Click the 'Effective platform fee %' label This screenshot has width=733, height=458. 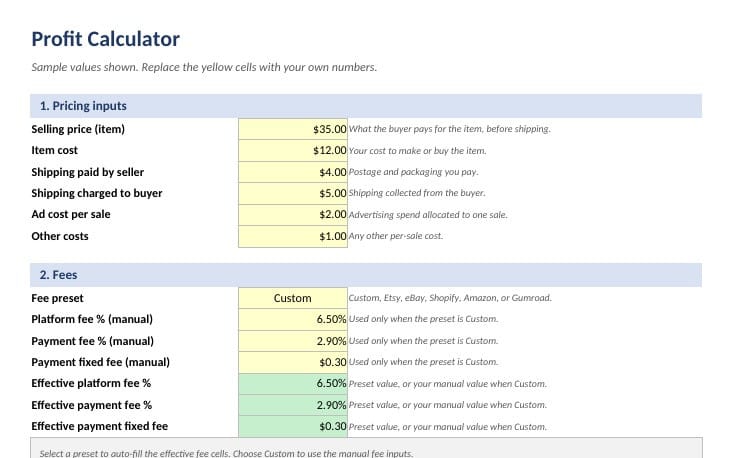(91, 383)
